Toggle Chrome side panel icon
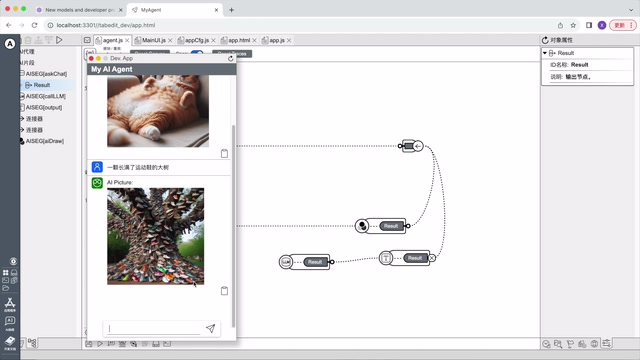640x360 pixels. pos(589,25)
